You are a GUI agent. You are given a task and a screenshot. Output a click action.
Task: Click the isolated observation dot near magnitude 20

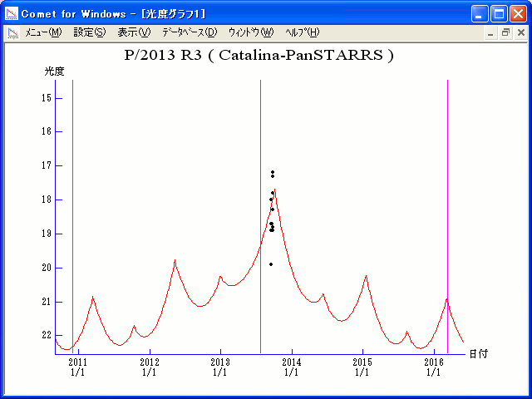(x=271, y=264)
